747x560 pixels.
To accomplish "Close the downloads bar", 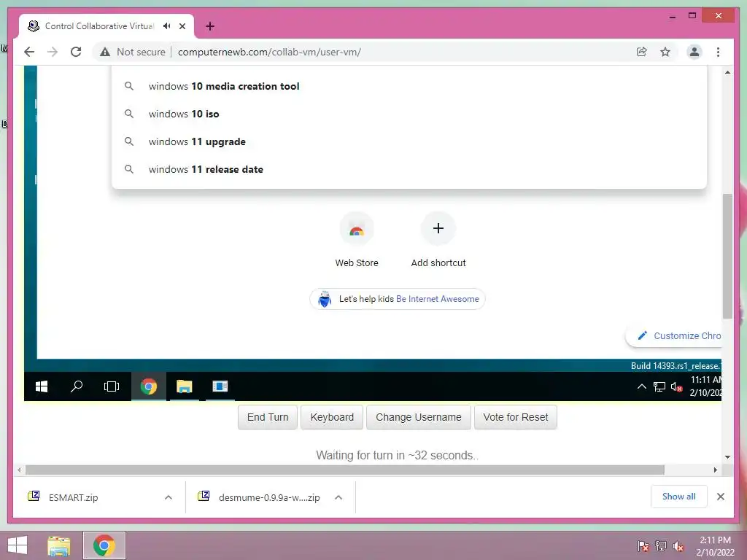I will tap(721, 497).
